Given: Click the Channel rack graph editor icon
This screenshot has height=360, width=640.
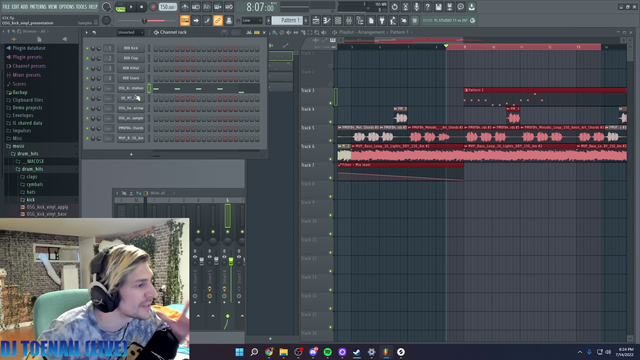Looking at the screenshot, I should click(x=249, y=32).
